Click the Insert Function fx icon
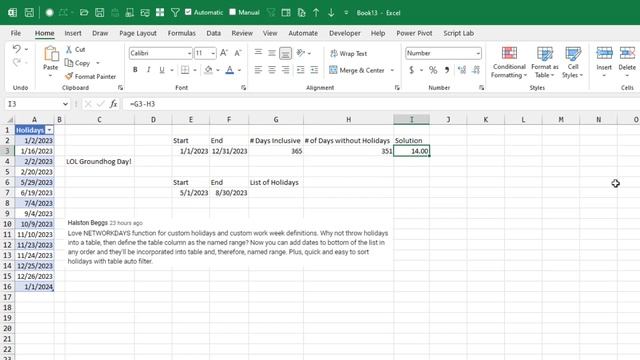The width and height of the screenshot is (640, 360). (x=113, y=104)
